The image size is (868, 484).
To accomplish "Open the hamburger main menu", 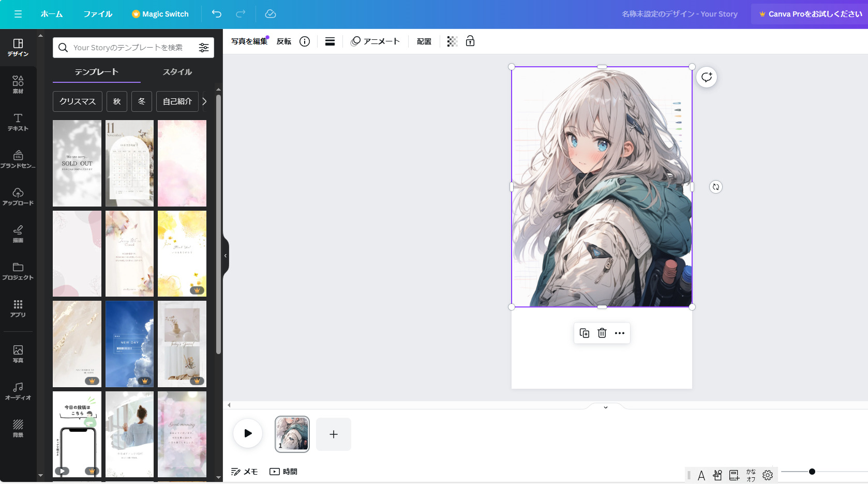I will click(18, 14).
